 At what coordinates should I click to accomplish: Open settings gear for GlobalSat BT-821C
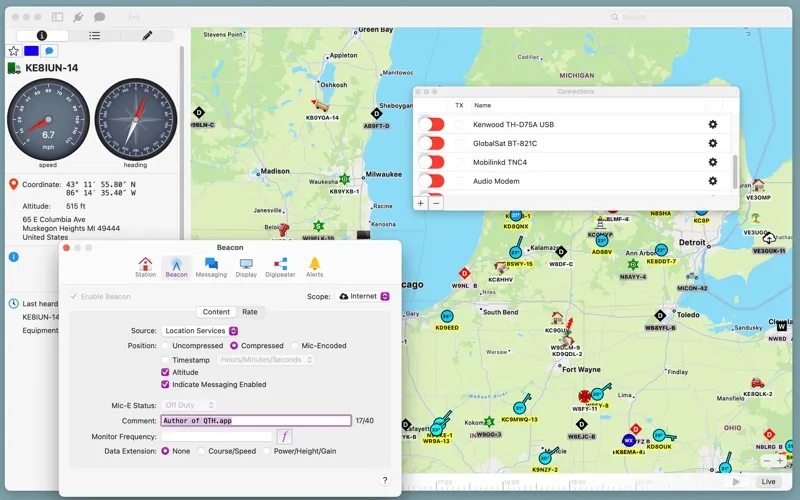pyautogui.click(x=713, y=143)
